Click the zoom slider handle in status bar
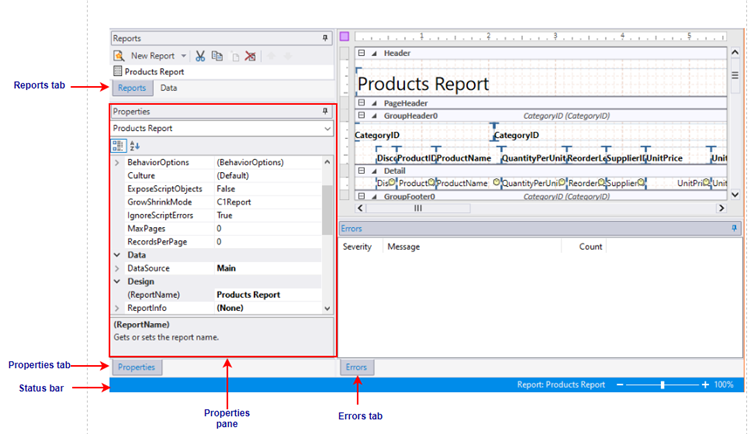This screenshot has width=750, height=434. point(662,385)
